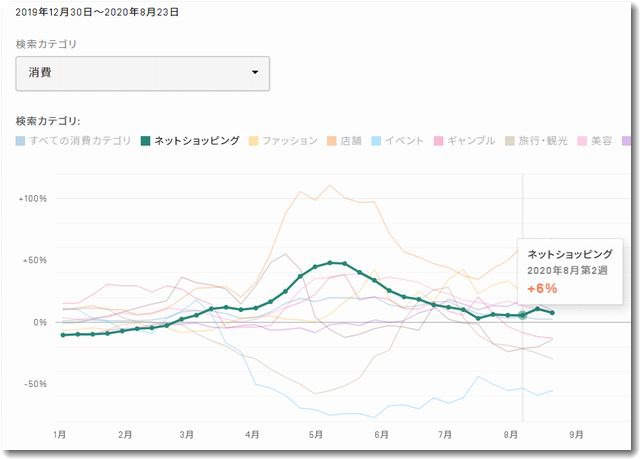The width and height of the screenshot is (640, 459).
Task: Click the green ネットショッピング color square
Action: (145, 141)
